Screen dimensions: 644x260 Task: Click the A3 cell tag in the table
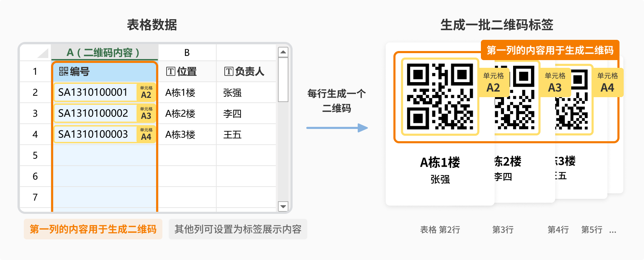146,113
